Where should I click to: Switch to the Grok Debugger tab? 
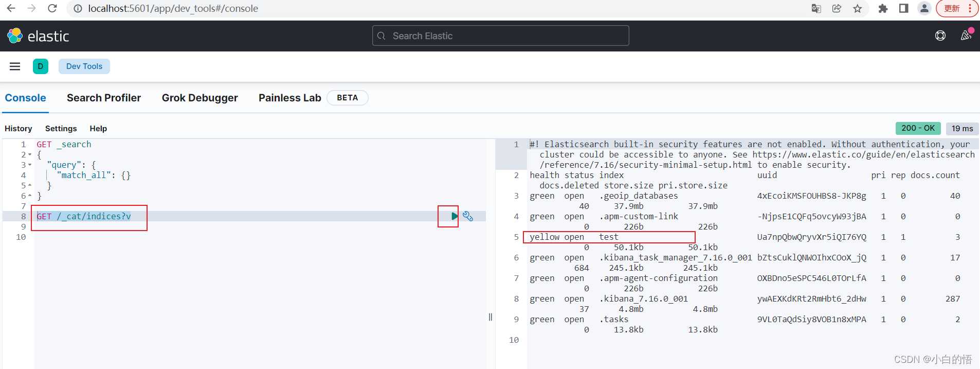pos(199,98)
